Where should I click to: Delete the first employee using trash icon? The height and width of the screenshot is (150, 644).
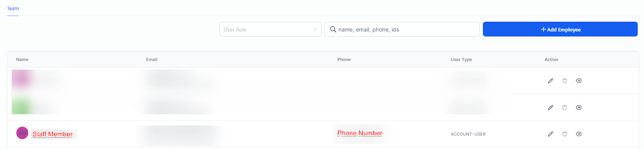coord(564,81)
